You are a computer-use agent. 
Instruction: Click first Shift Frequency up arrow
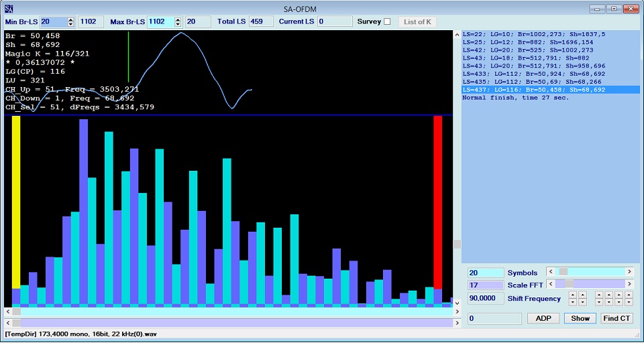572,295
